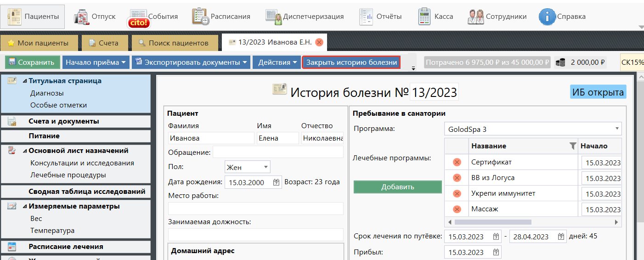The height and width of the screenshot is (260, 644).
Task: Expand the Программа GolodSpa 3 dropdown
Action: tap(616, 129)
